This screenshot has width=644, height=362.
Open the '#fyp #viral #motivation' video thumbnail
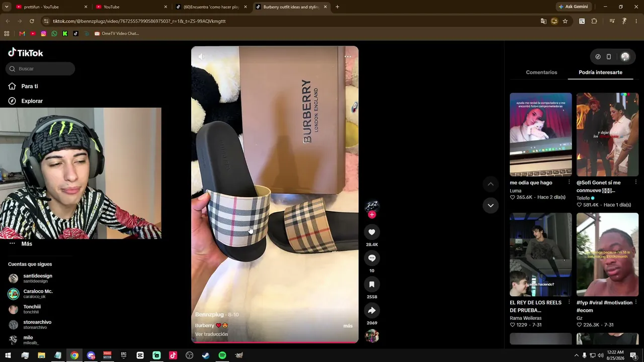(x=607, y=254)
